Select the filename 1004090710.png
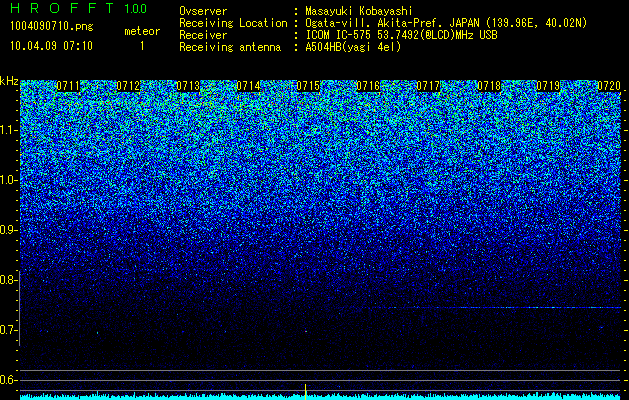Viewport: 629px width, 400px height. point(51,26)
